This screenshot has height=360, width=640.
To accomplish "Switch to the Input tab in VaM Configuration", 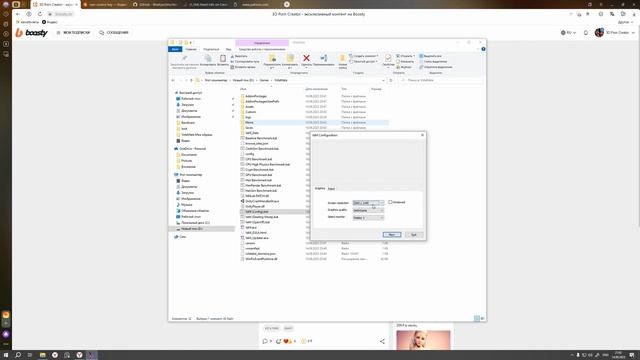I will point(331,189).
